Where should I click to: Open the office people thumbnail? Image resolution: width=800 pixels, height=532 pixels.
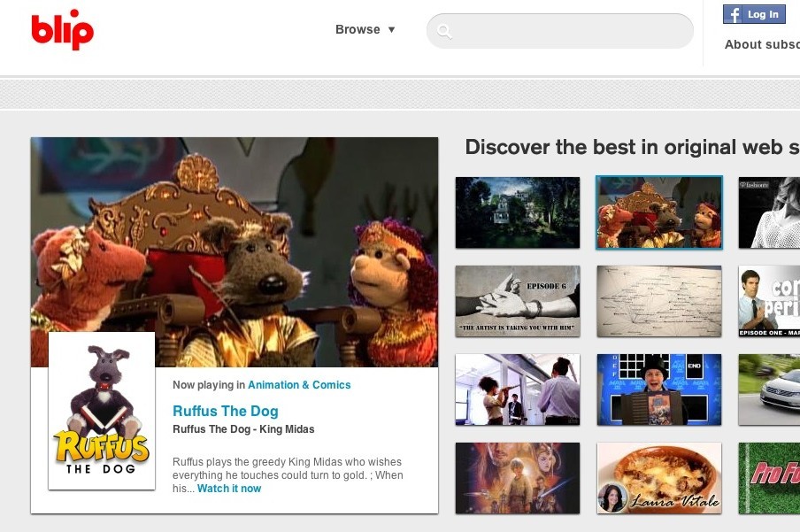pos(518,389)
